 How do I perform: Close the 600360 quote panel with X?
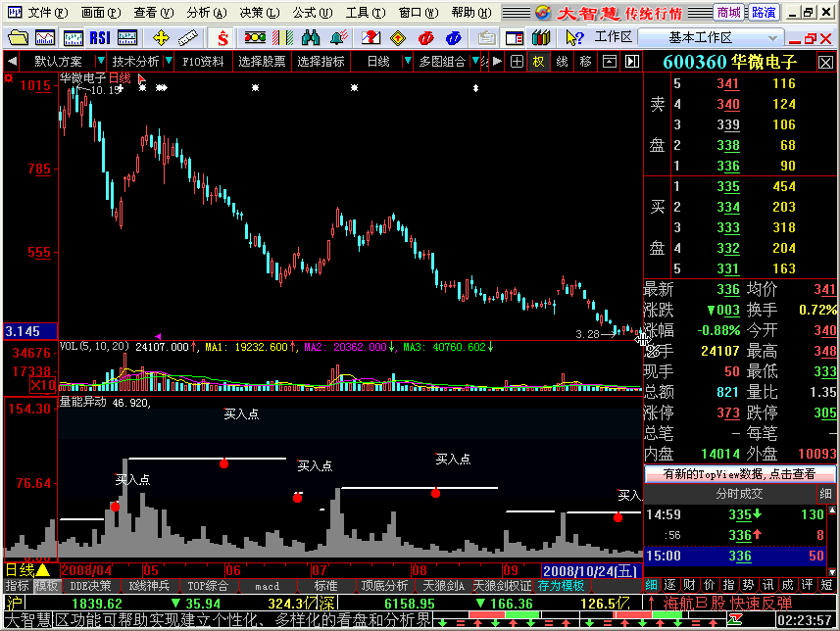point(825,63)
